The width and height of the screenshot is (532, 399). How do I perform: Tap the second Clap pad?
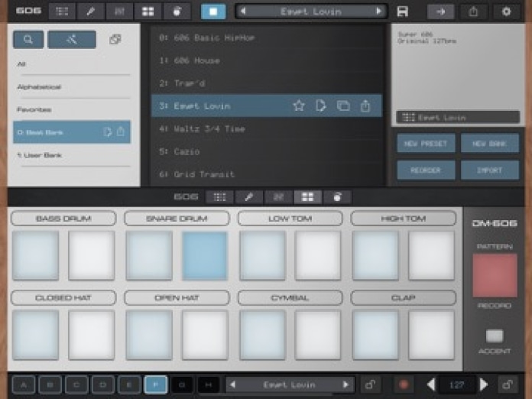431,336
